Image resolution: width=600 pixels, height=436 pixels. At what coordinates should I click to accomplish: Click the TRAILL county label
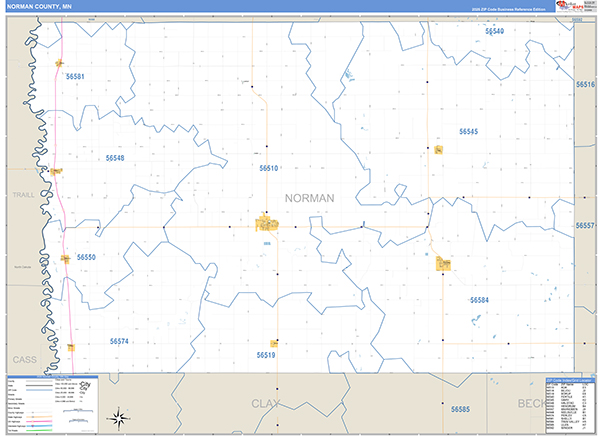pyautogui.click(x=23, y=195)
